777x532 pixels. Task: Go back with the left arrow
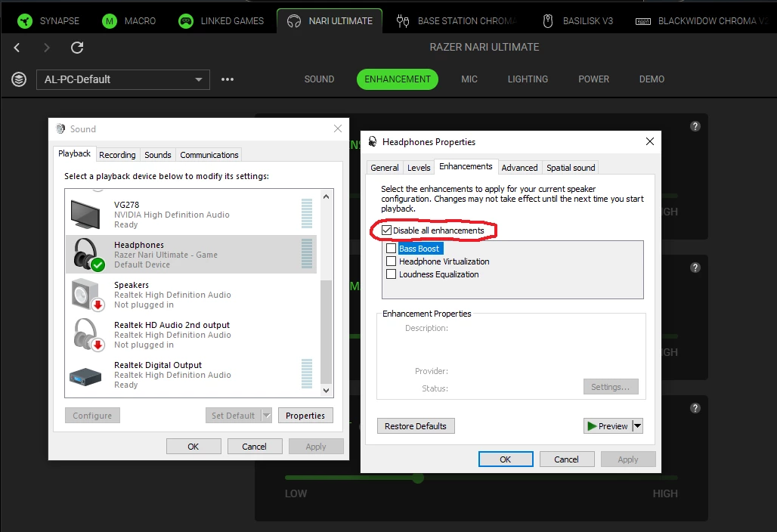[17, 48]
